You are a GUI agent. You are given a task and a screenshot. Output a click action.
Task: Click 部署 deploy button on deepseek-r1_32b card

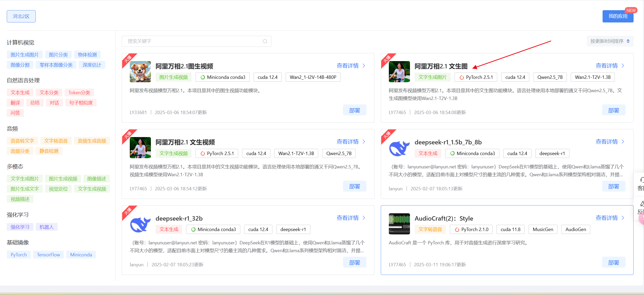click(354, 262)
